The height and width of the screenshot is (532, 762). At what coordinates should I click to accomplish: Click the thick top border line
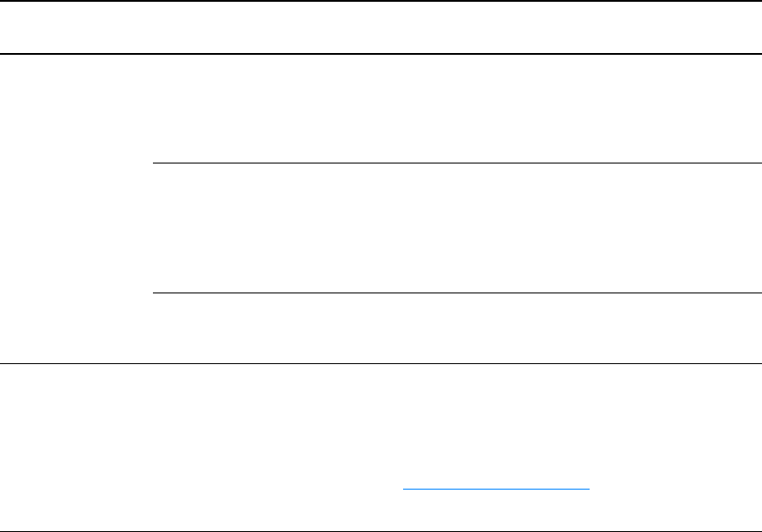381,1
